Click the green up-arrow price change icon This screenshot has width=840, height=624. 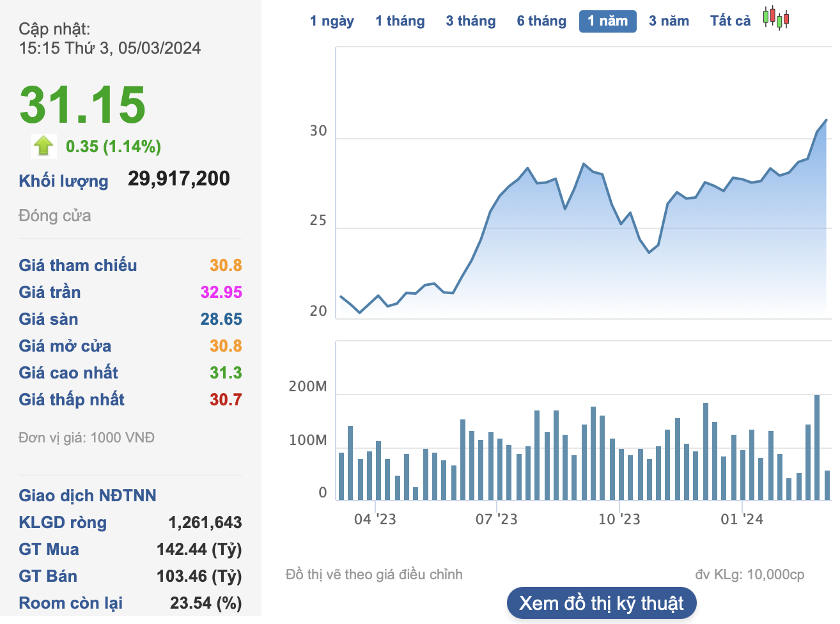point(43,146)
